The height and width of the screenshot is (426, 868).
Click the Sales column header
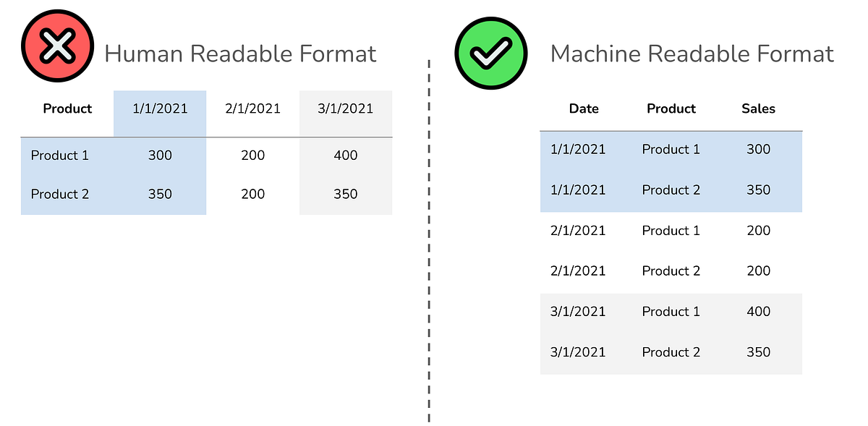tap(758, 109)
